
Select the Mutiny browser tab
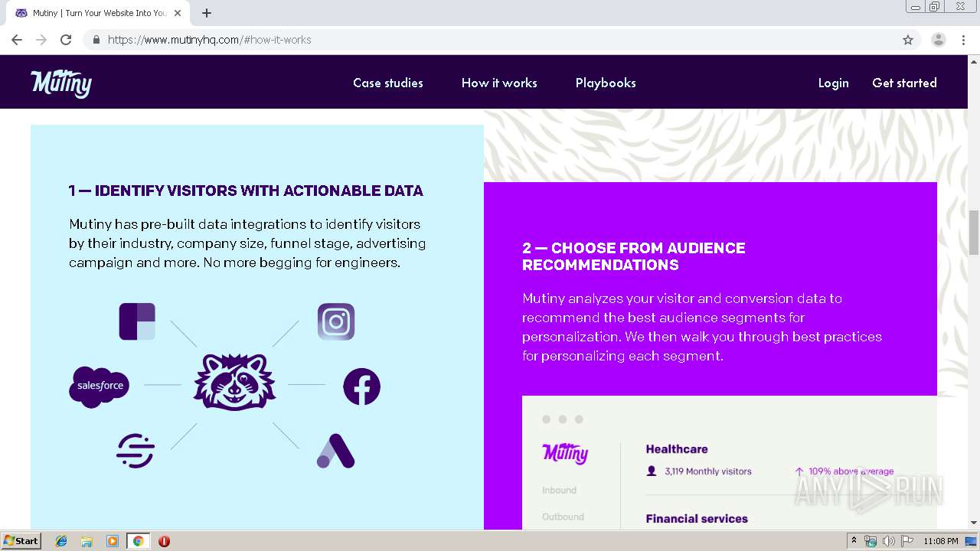click(x=98, y=13)
